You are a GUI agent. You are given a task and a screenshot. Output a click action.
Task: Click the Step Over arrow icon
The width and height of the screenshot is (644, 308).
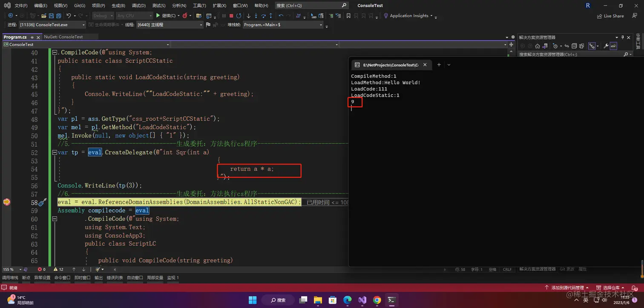(x=264, y=16)
